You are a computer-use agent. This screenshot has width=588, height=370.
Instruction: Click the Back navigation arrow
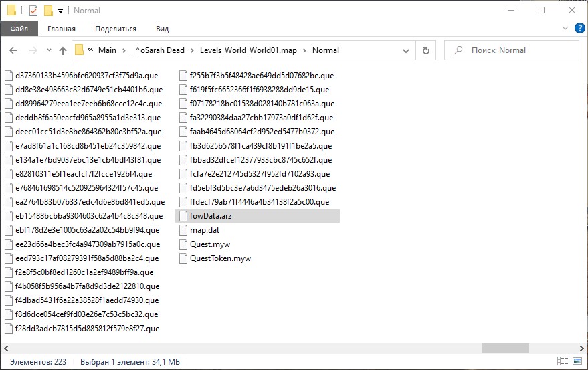pyautogui.click(x=14, y=50)
